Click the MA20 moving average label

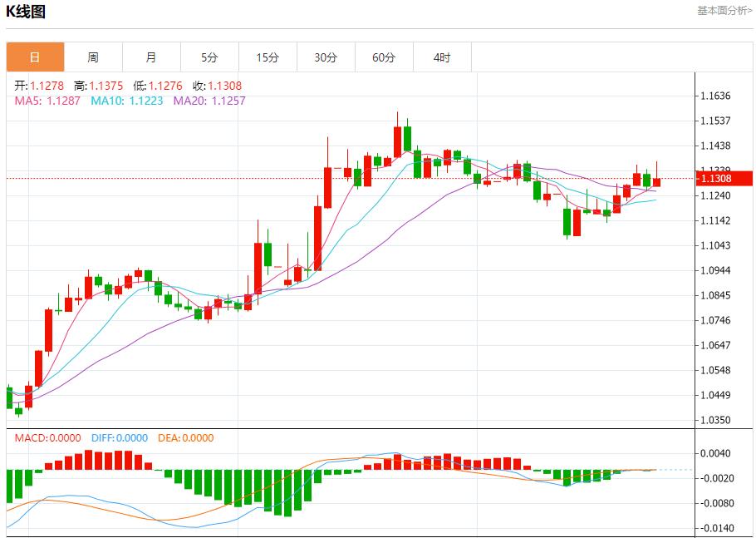point(209,101)
